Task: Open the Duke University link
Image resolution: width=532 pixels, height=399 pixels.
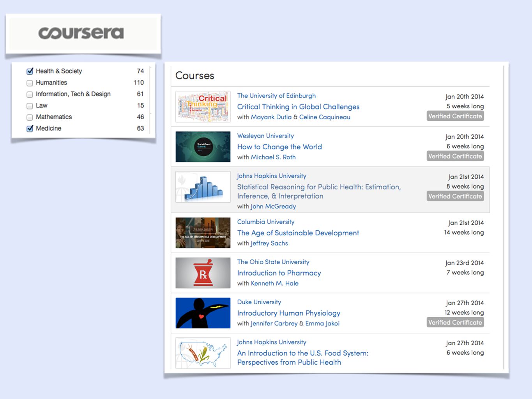Action: (x=259, y=302)
